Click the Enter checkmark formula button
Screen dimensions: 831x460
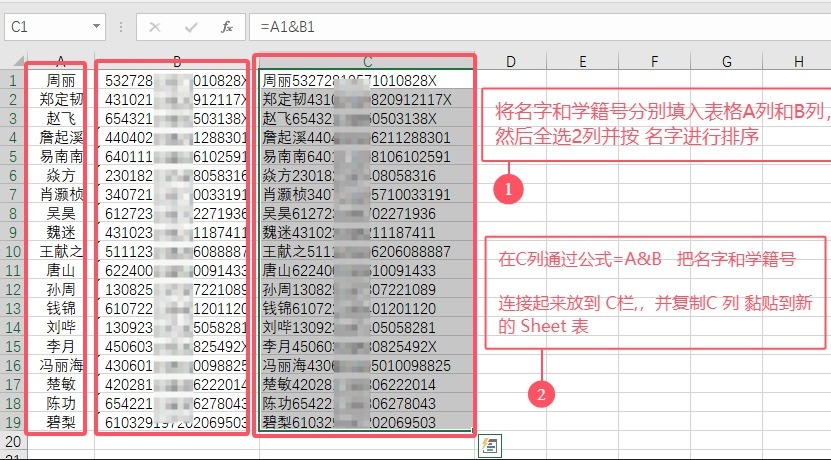pos(191,27)
